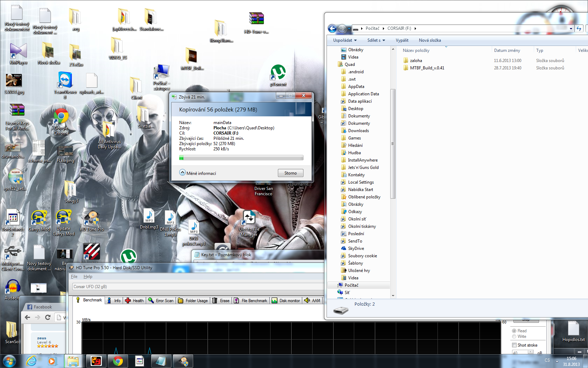The width and height of the screenshot is (588, 368).
Task: Open the Garrys Mod desktop icon
Action: (39, 221)
